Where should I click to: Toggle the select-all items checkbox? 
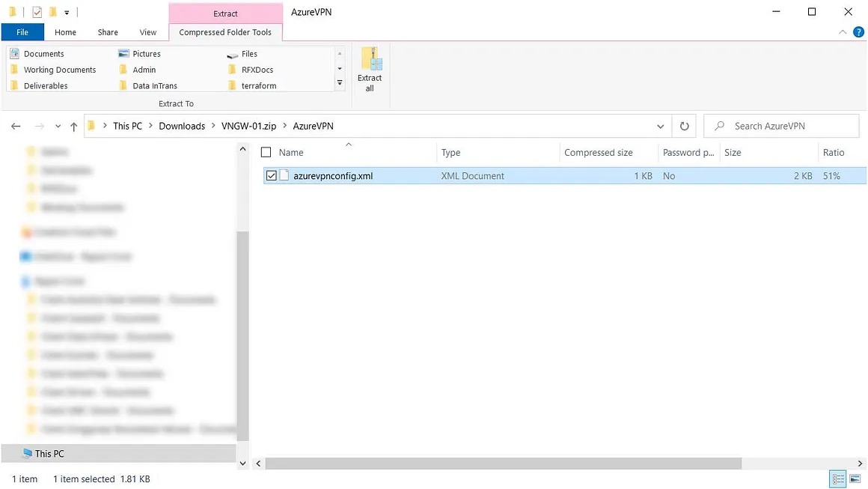266,152
